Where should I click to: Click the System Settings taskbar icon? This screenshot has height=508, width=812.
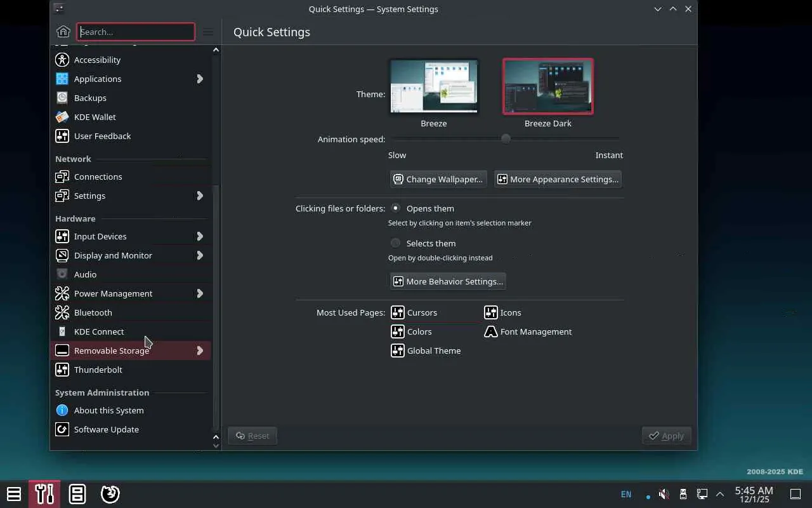click(44, 493)
